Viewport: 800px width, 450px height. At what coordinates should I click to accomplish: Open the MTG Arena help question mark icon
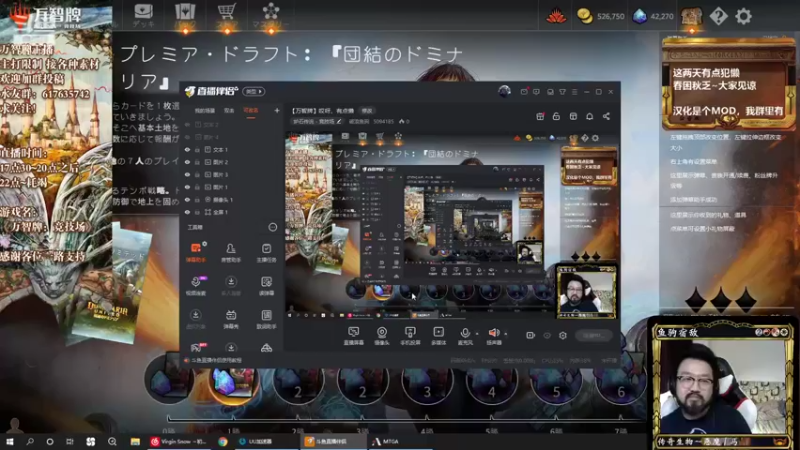pos(718,16)
